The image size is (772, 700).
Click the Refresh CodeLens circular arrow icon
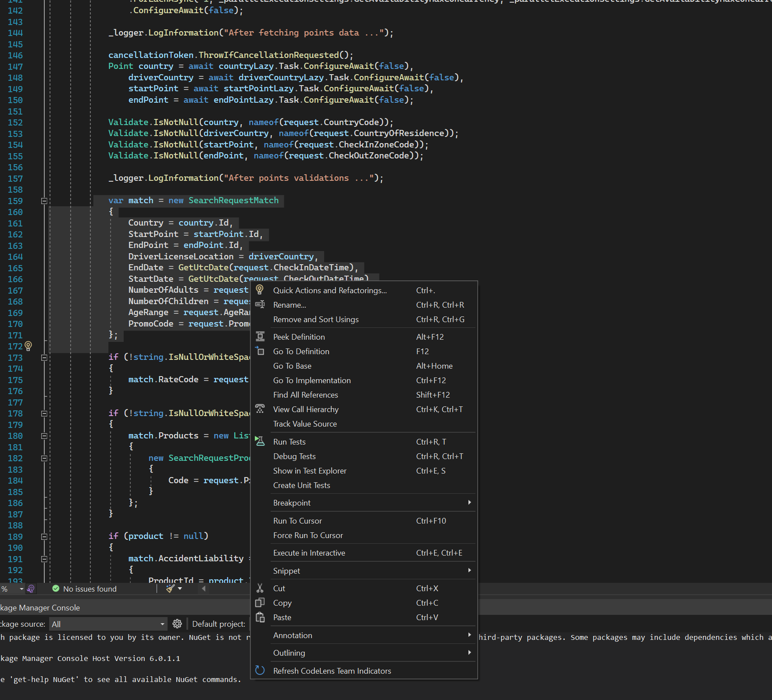pyautogui.click(x=260, y=670)
